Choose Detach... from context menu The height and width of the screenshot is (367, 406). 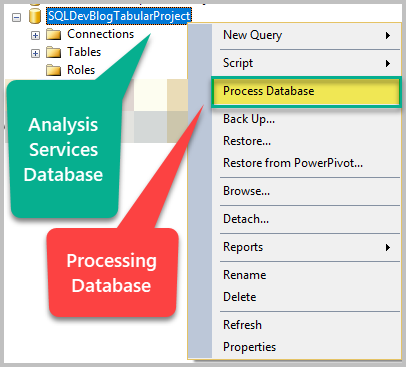(306, 219)
